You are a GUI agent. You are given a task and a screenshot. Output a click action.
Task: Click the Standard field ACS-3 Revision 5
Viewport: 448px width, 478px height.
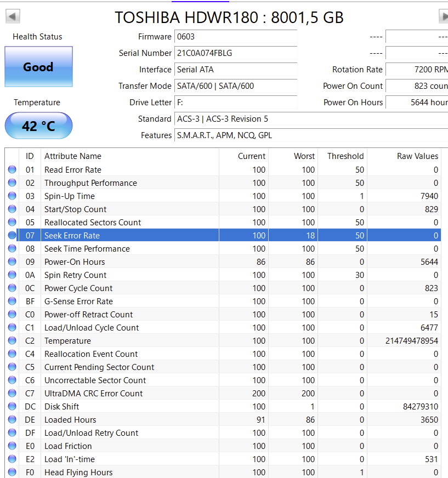pos(311,119)
